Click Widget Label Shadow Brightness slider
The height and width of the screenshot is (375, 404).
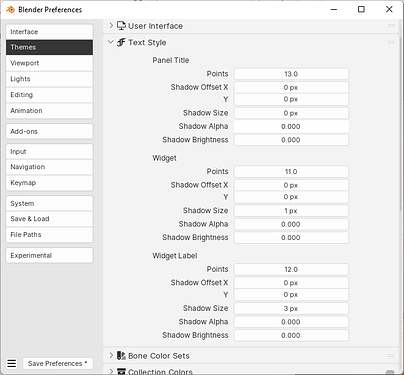tap(291, 335)
